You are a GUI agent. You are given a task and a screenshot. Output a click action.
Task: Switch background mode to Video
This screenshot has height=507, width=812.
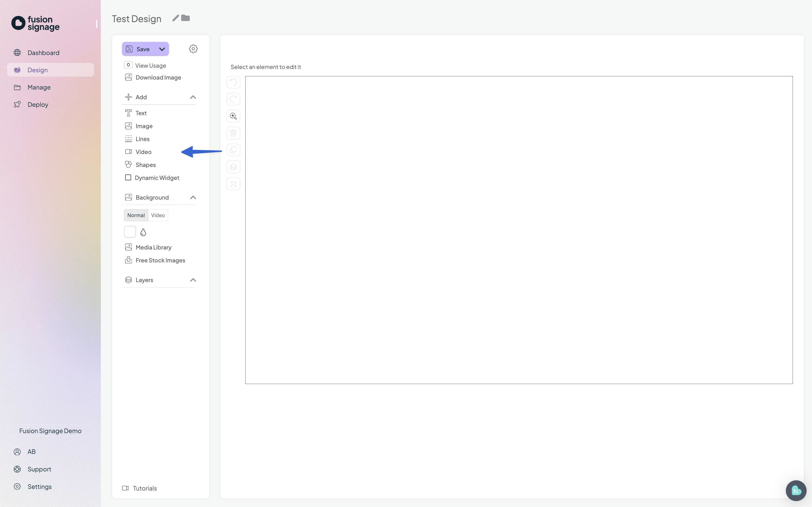point(158,215)
